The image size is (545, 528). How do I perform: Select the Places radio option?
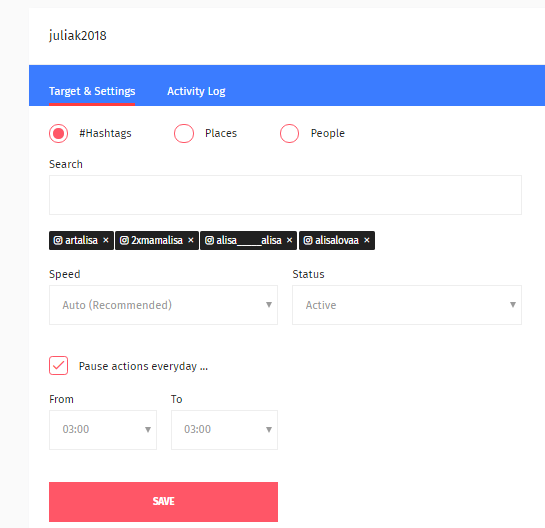coord(184,133)
